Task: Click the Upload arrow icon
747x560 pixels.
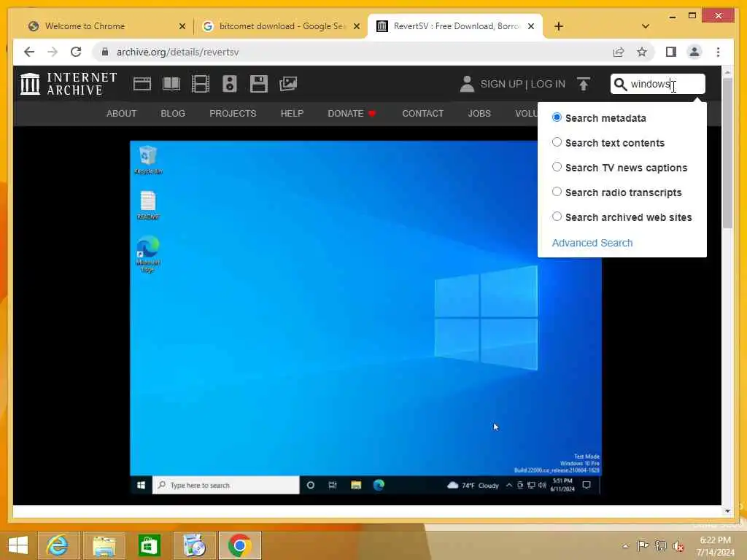Action: coord(583,84)
